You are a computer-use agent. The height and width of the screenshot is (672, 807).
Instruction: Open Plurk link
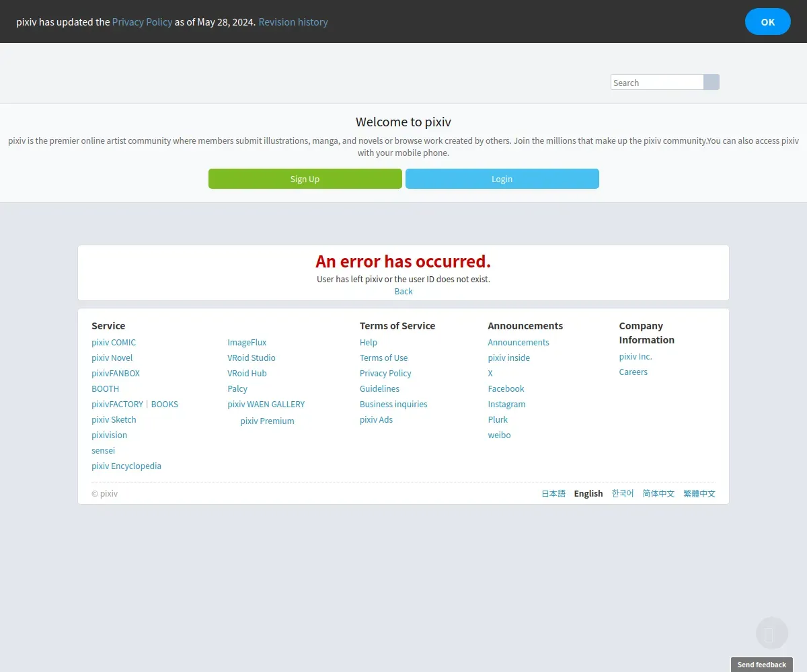pyautogui.click(x=498, y=419)
